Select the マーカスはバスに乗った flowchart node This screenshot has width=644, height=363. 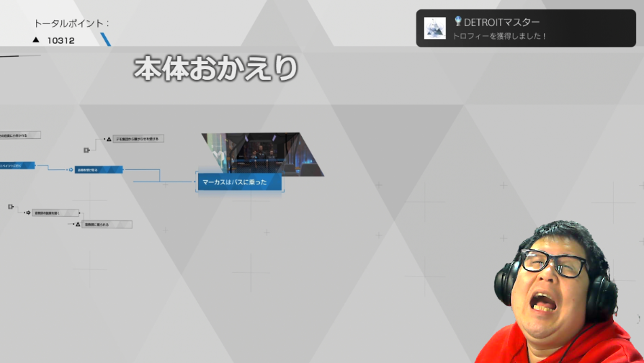(x=240, y=182)
